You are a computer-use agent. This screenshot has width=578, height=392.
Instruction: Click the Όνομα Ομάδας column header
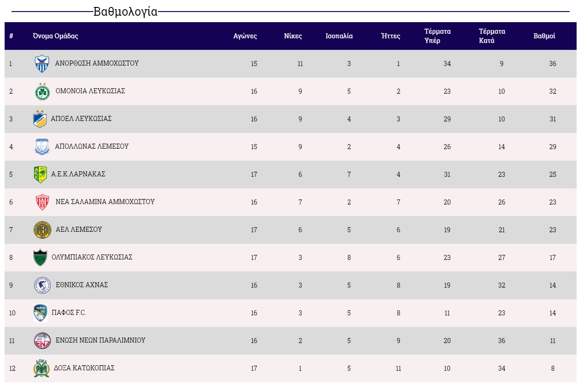55,36
